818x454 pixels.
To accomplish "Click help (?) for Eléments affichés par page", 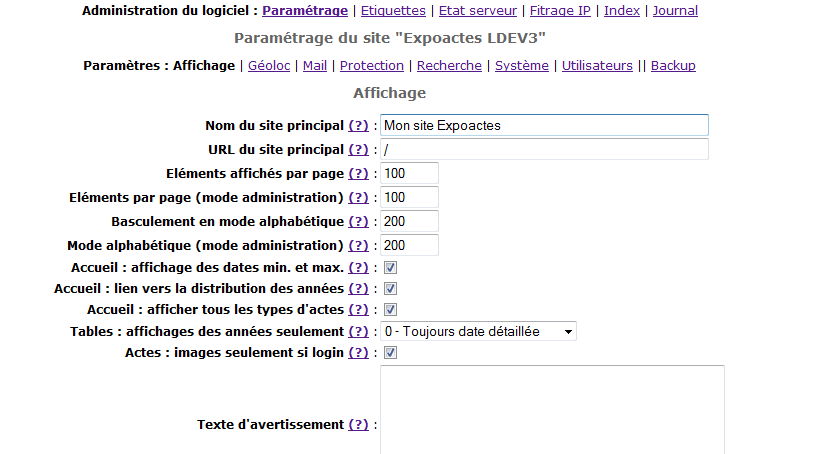I will 358,174.
